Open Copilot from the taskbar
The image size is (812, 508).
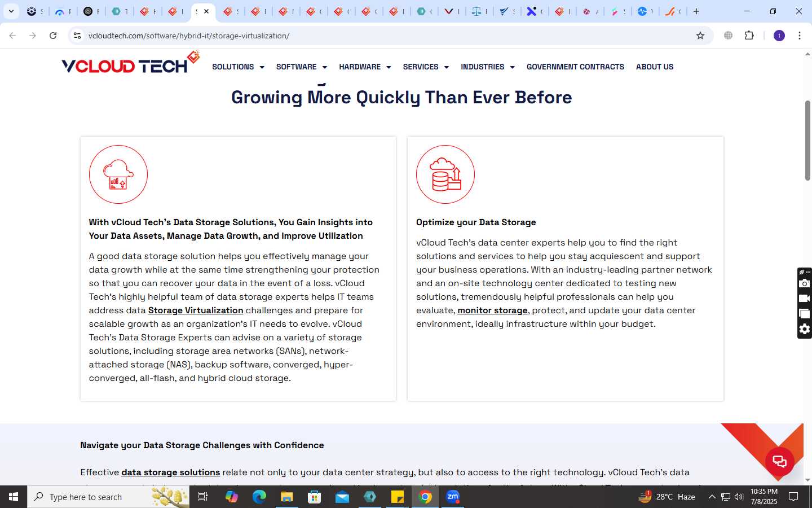tap(231, 497)
